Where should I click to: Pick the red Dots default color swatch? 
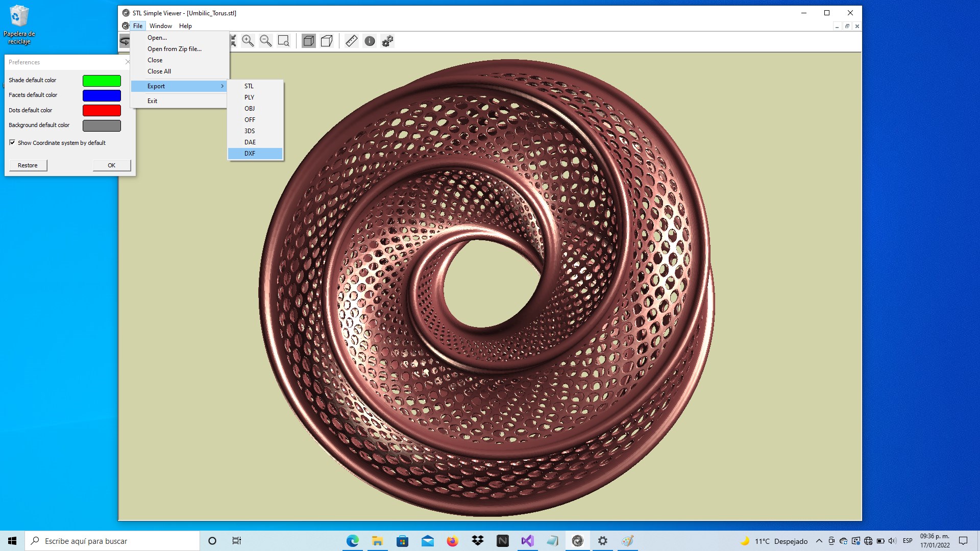point(102,110)
